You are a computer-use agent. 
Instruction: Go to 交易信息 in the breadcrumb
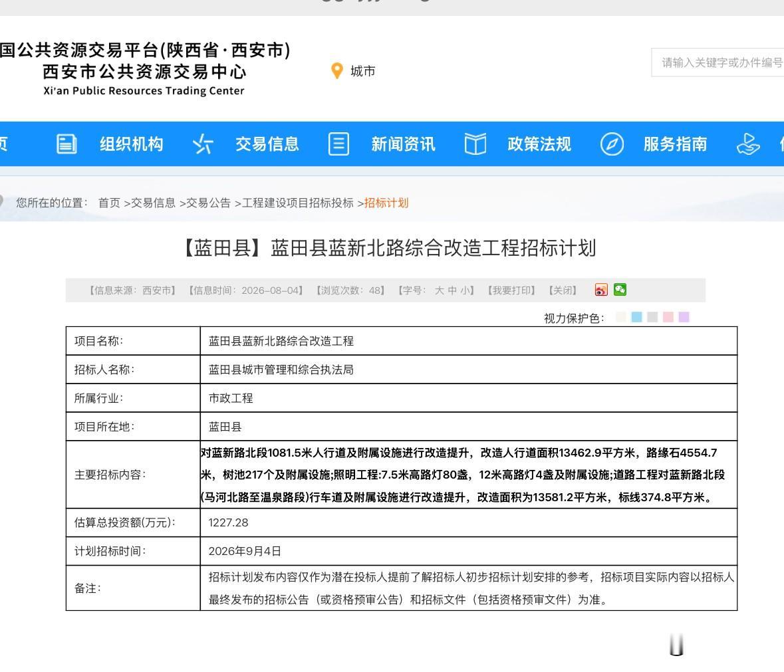[153, 203]
